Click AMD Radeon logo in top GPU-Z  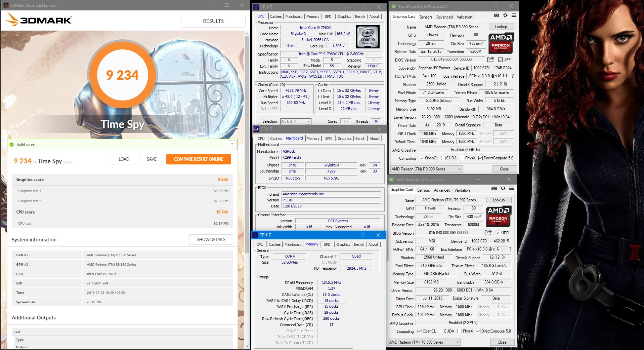click(501, 43)
